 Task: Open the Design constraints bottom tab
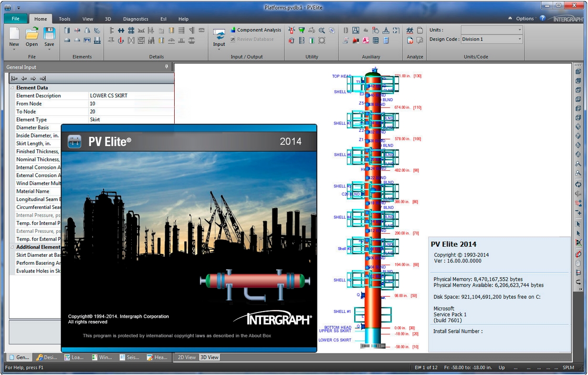[x=47, y=357]
